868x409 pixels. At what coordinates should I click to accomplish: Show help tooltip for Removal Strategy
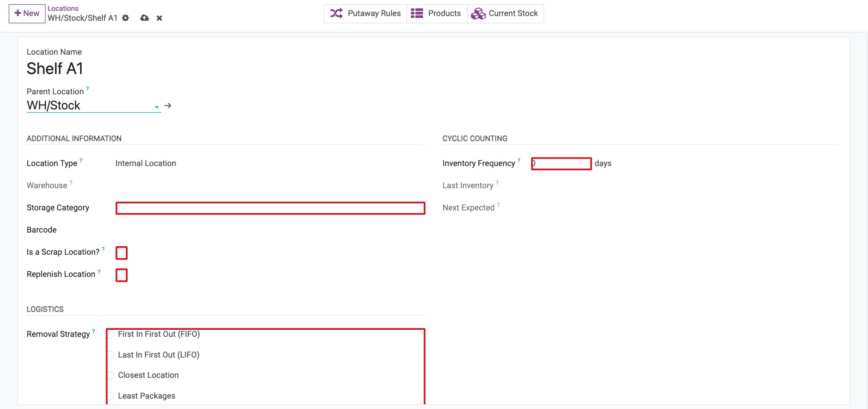(x=93, y=331)
